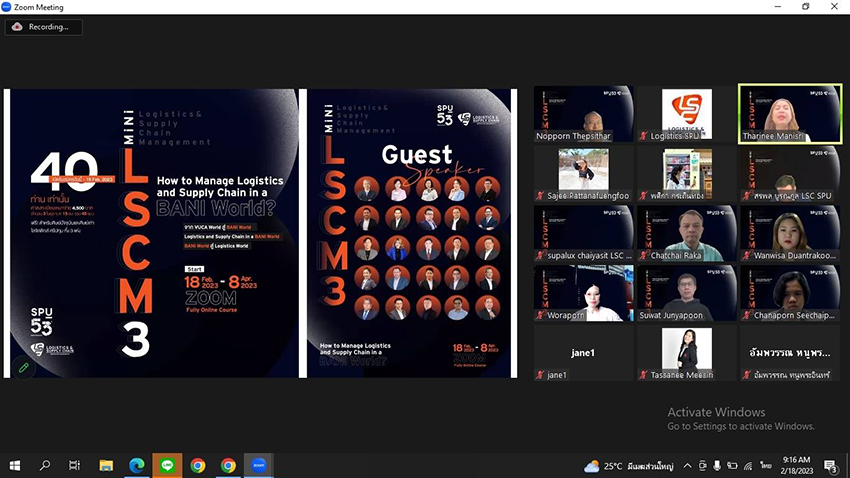
Task: Click muted mic icon beside jane1 label
Action: click(x=540, y=374)
